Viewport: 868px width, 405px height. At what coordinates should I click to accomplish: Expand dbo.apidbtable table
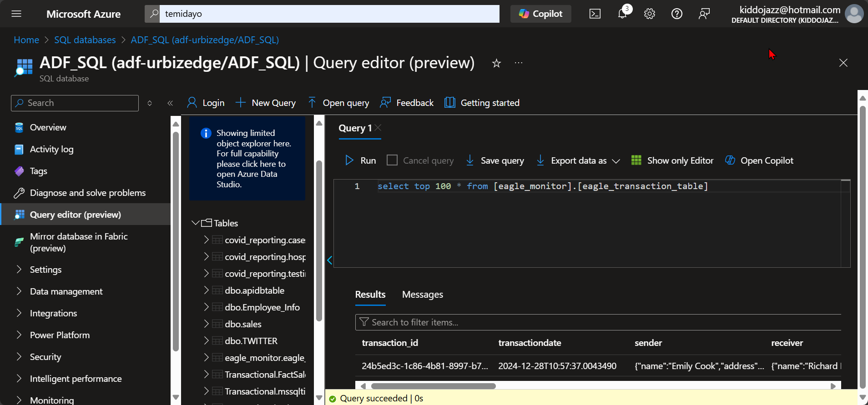coord(206,290)
